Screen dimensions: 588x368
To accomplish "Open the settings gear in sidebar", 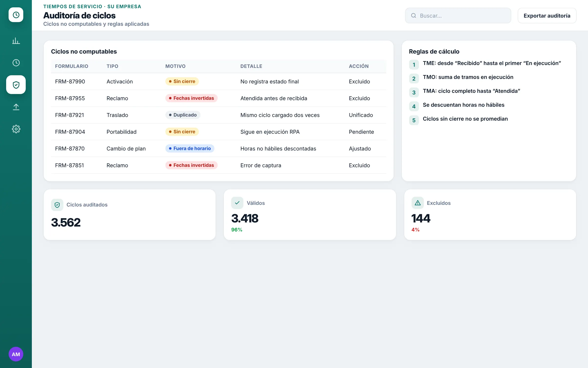I will [x=16, y=129].
